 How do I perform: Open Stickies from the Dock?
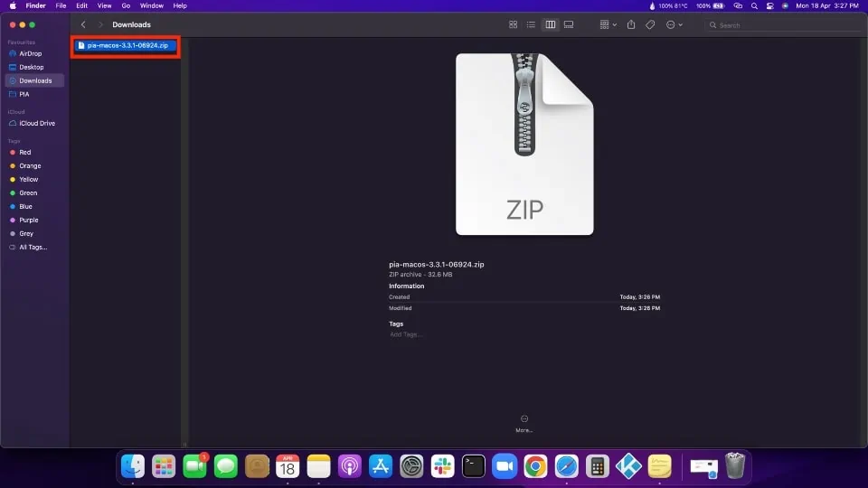click(x=660, y=466)
